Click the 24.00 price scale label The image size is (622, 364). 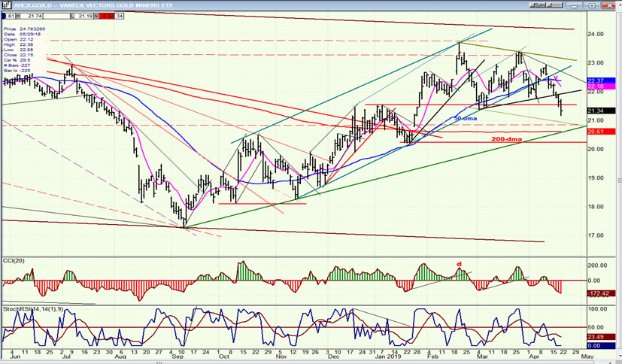coord(596,34)
